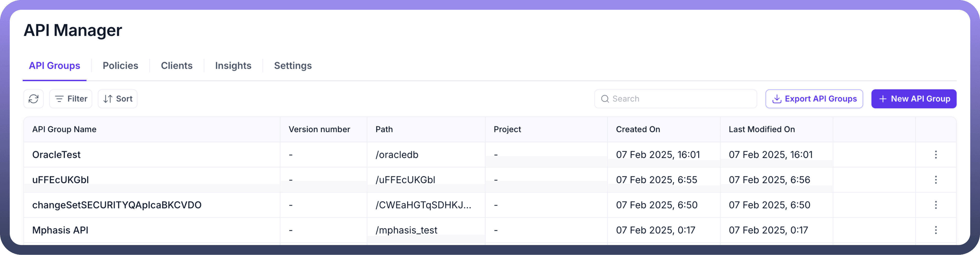980x255 pixels.
Task: Click Export API Groups button
Action: [x=814, y=99]
